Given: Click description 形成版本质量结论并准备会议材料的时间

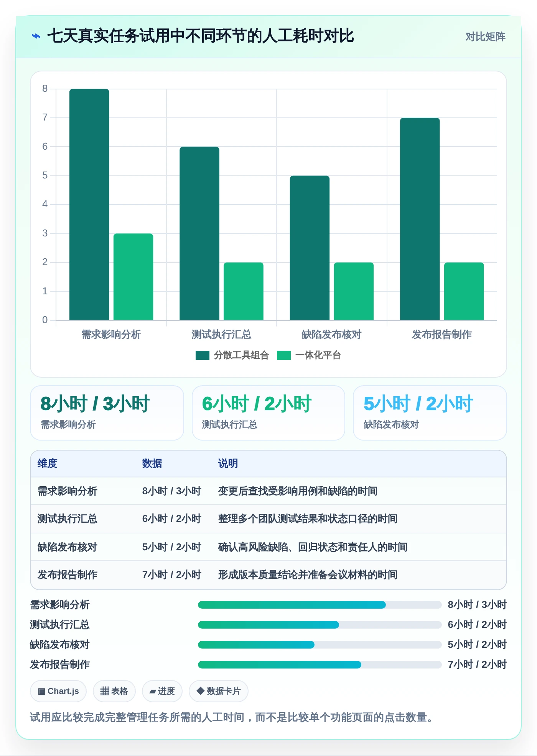Looking at the screenshot, I should (x=308, y=575).
